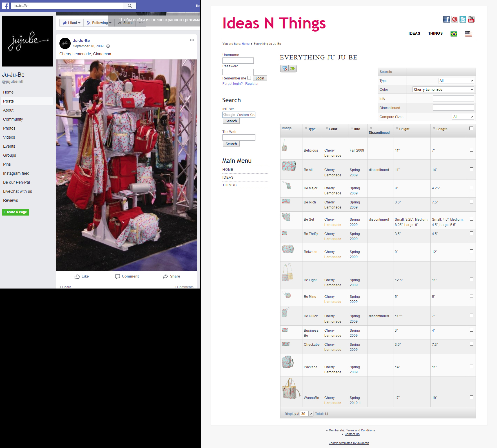Image resolution: width=497 pixels, height=448 pixels.
Task: Expand the Liked dropdown button
Action: coord(72,23)
